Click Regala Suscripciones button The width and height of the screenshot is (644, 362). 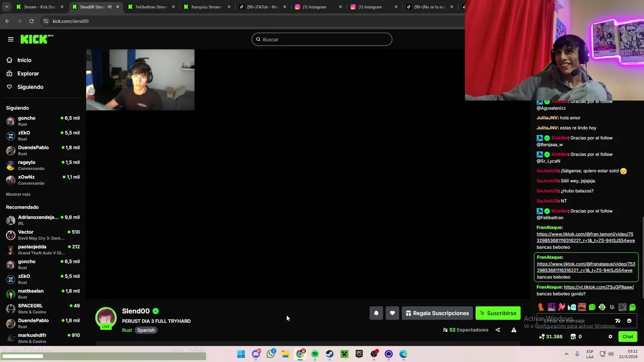[437, 313]
